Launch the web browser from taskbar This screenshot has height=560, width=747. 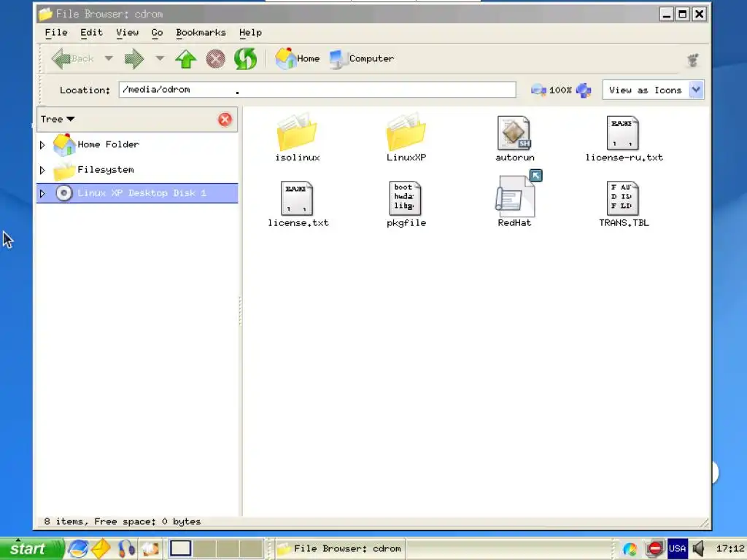point(78,549)
